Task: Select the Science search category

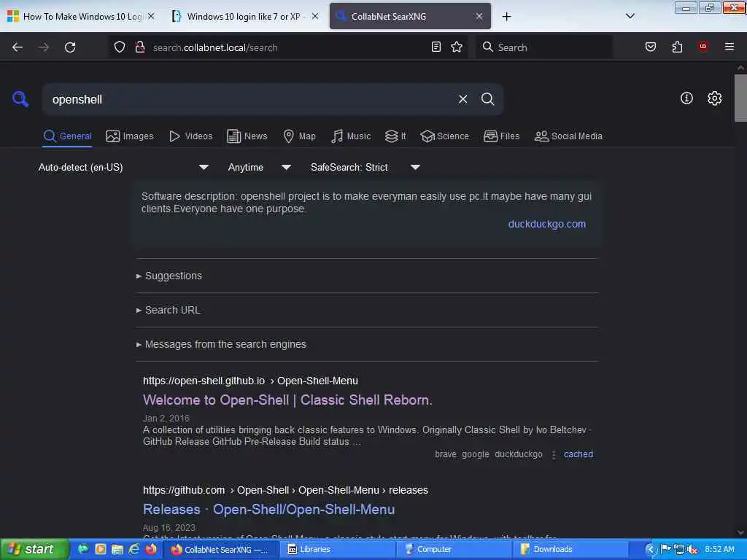Action: (x=444, y=136)
